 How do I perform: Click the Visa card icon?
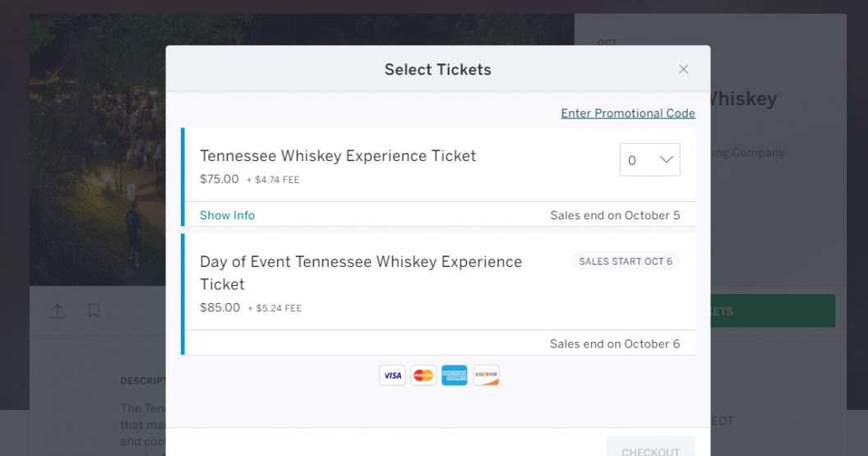pos(392,375)
